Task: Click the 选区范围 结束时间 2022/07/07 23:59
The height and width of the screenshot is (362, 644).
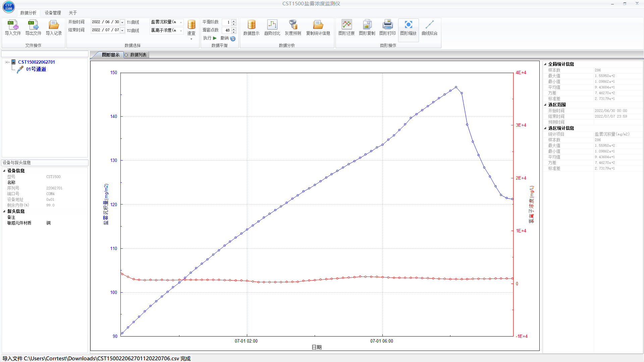Action: coord(611,116)
